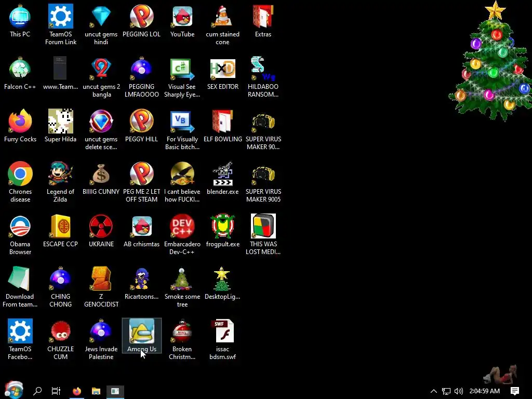This screenshot has width=532, height=399.
Task: Click the taskbar search magnifier
Action: pyautogui.click(x=37, y=391)
